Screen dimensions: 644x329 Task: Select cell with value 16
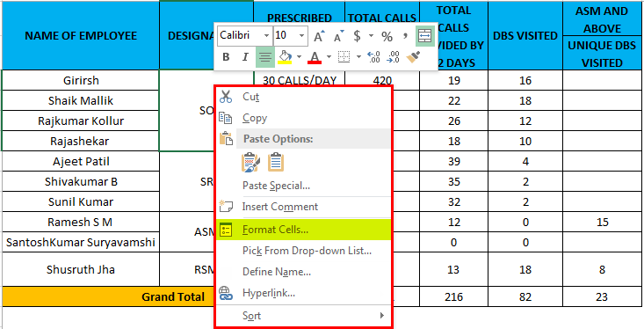[525, 80]
